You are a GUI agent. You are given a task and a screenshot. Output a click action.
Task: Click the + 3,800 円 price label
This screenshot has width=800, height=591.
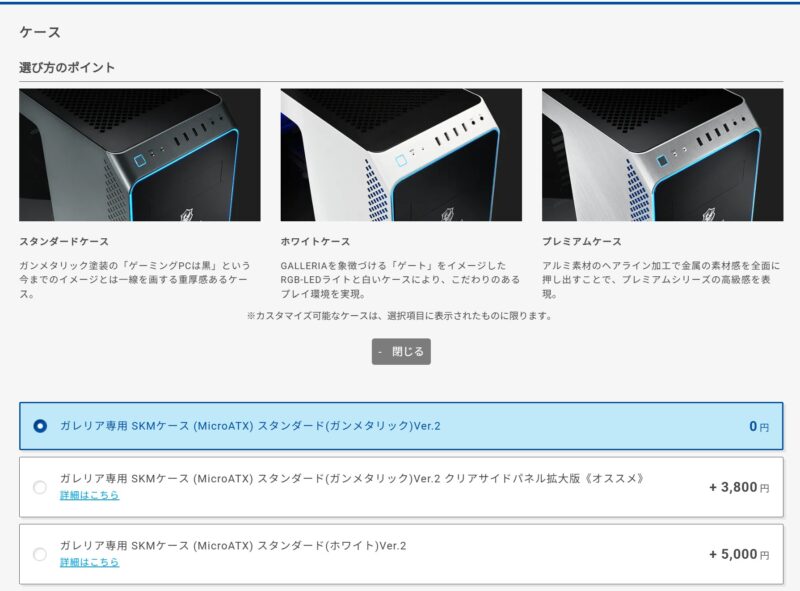coord(739,487)
